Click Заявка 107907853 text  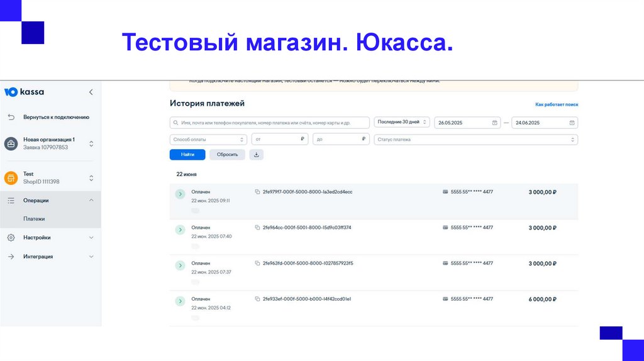45,147
